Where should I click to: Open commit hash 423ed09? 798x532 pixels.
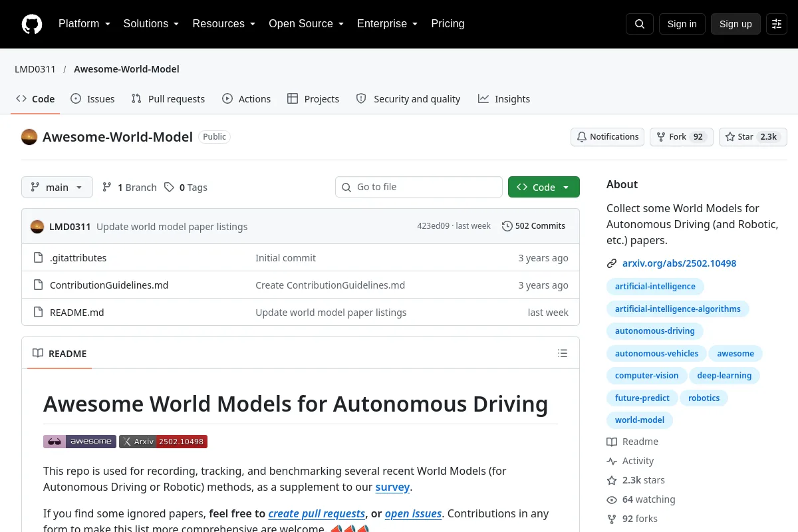433,226
